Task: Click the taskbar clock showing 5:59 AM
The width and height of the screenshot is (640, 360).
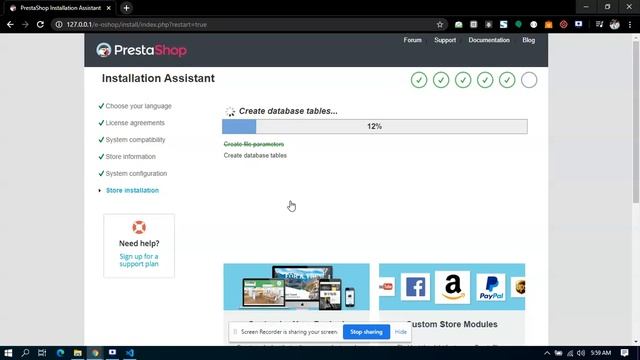Action: (601, 353)
